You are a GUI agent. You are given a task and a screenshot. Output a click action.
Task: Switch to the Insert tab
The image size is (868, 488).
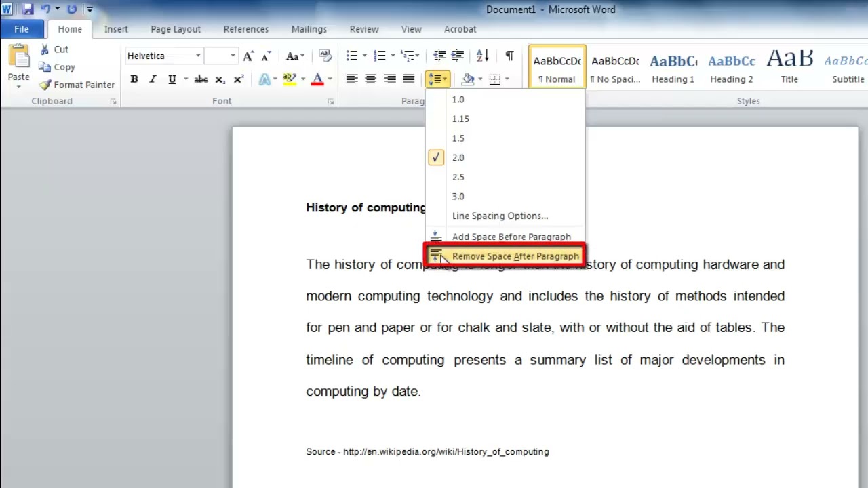pos(116,29)
